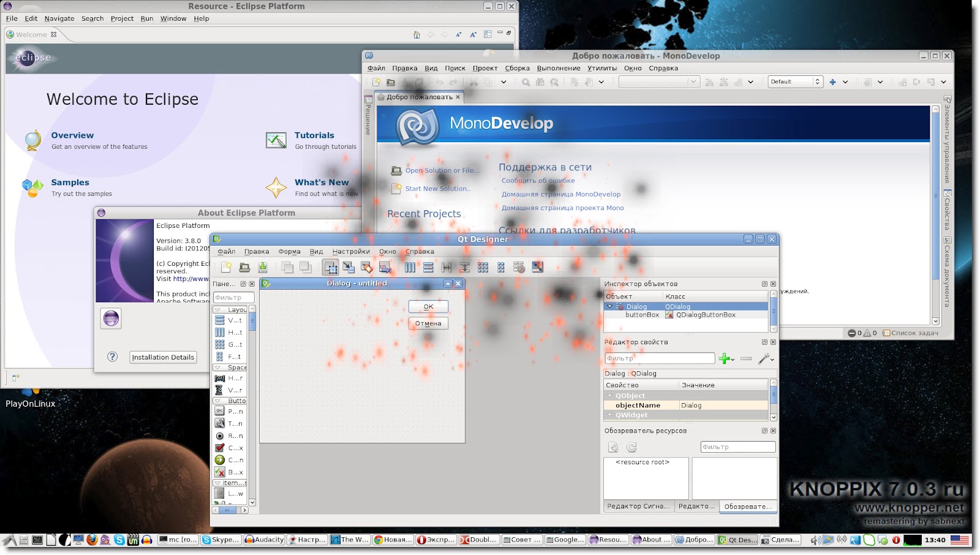This screenshot has height=555, width=980.
Task: Click resource browser filter field
Action: 738,447
